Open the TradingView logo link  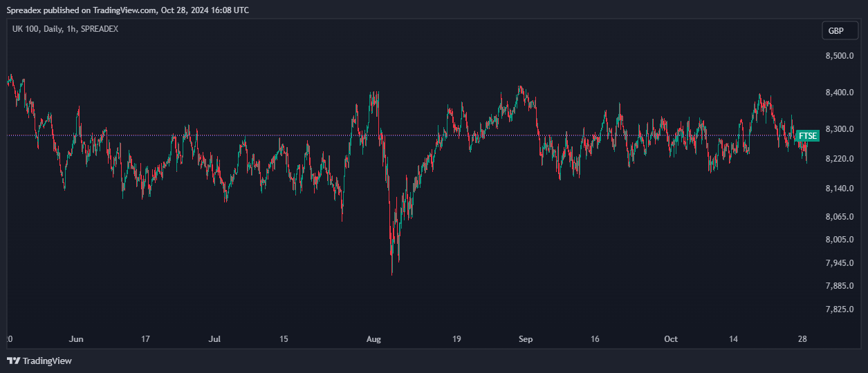39,361
